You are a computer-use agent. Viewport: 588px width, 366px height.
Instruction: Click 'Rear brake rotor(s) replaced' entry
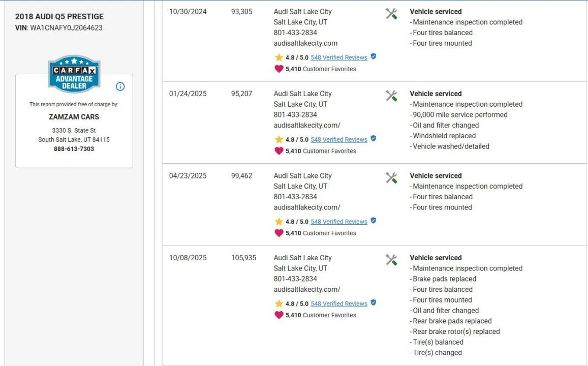click(x=455, y=331)
